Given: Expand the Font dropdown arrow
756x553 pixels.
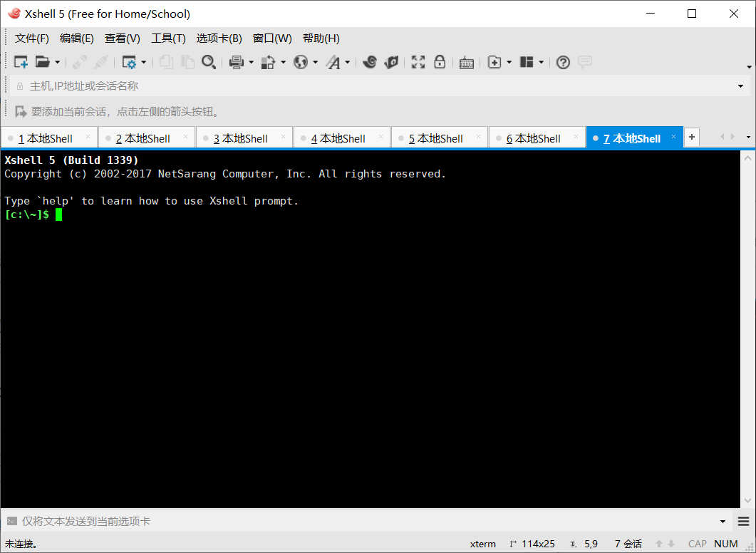Looking at the screenshot, I should tap(347, 63).
